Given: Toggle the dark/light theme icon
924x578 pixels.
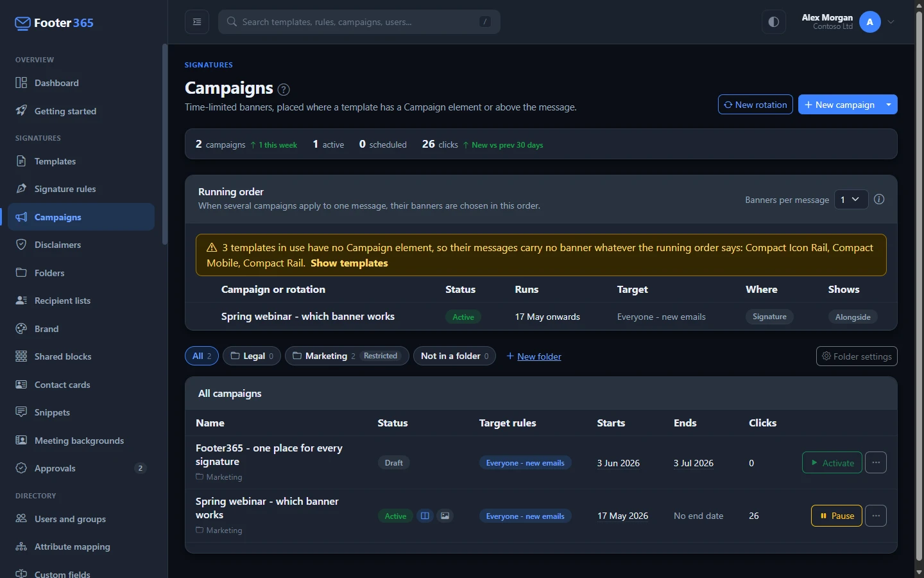Looking at the screenshot, I should (x=774, y=22).
